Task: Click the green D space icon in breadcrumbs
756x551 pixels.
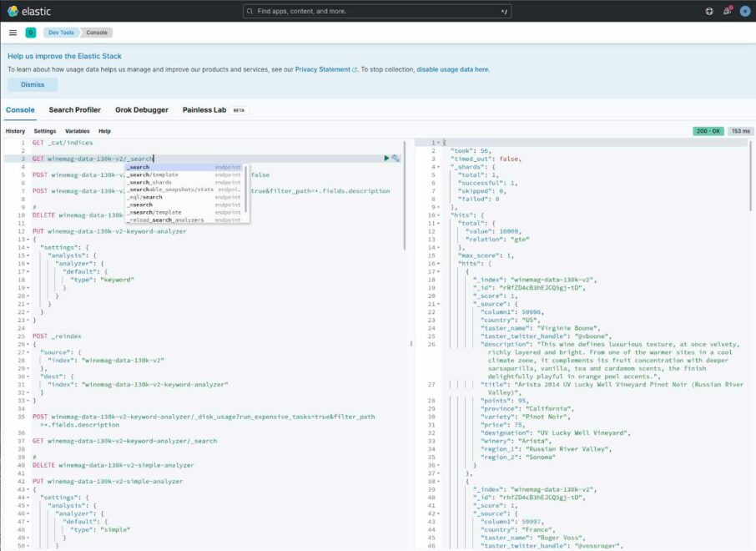Action: coord(30,33)
